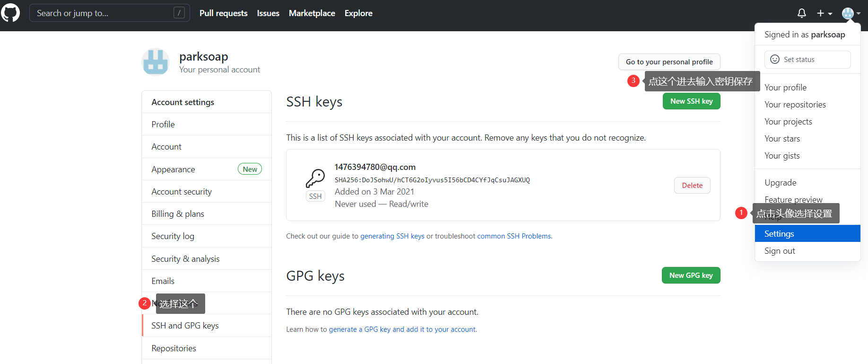
Task: Click Go to your personal profile
Action: (669, 62)
